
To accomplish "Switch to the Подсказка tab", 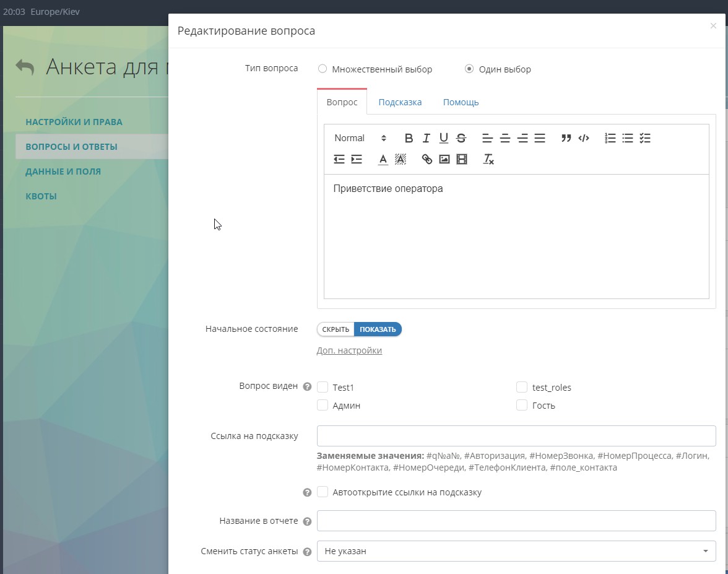I will point(400,102).
